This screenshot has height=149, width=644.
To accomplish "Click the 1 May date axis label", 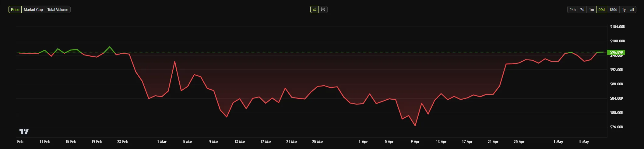I will click(558, 142).
